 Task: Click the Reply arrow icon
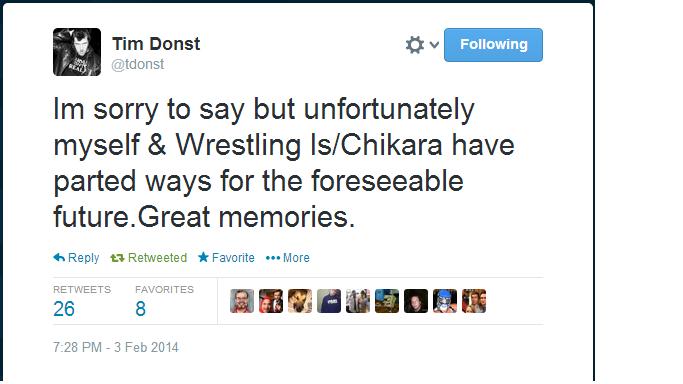[59, 257]
